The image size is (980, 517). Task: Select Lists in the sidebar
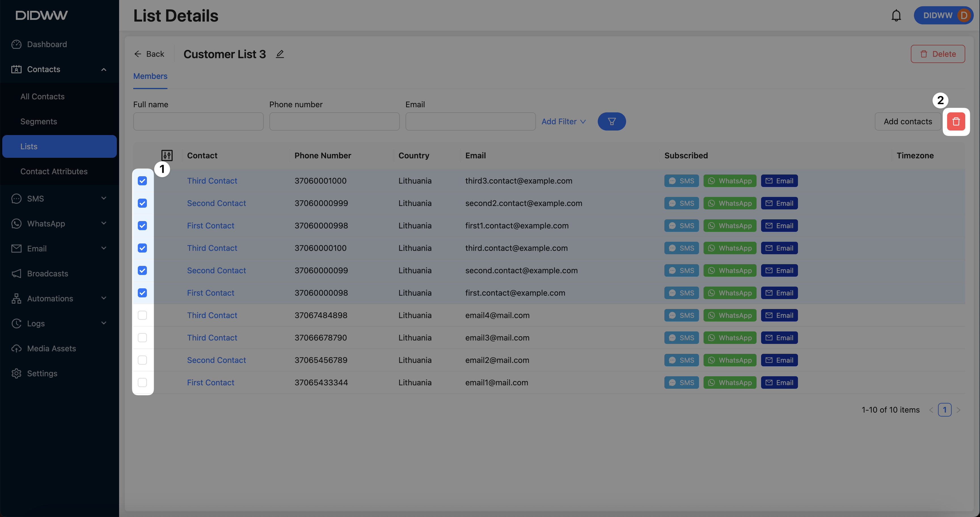pos(59,147)
